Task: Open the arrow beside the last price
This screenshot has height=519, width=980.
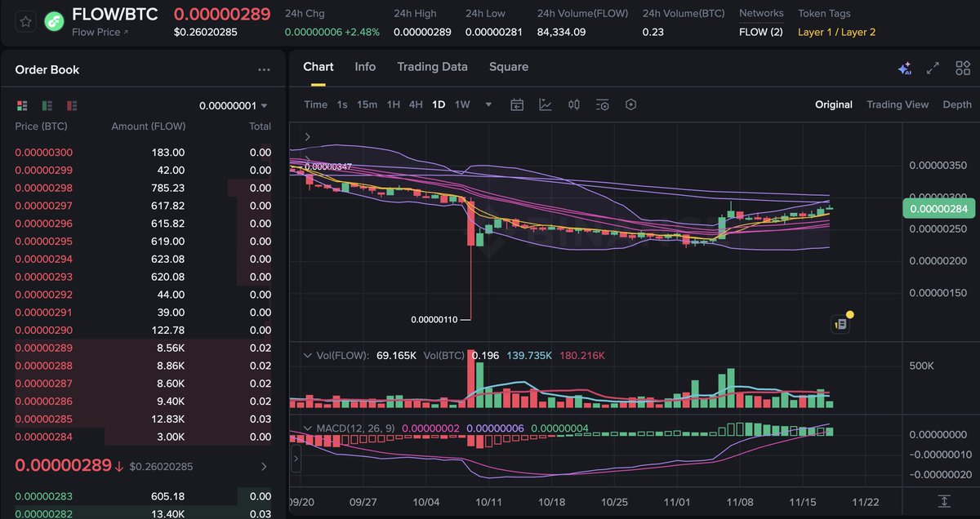Action: (x=264, y=467)
